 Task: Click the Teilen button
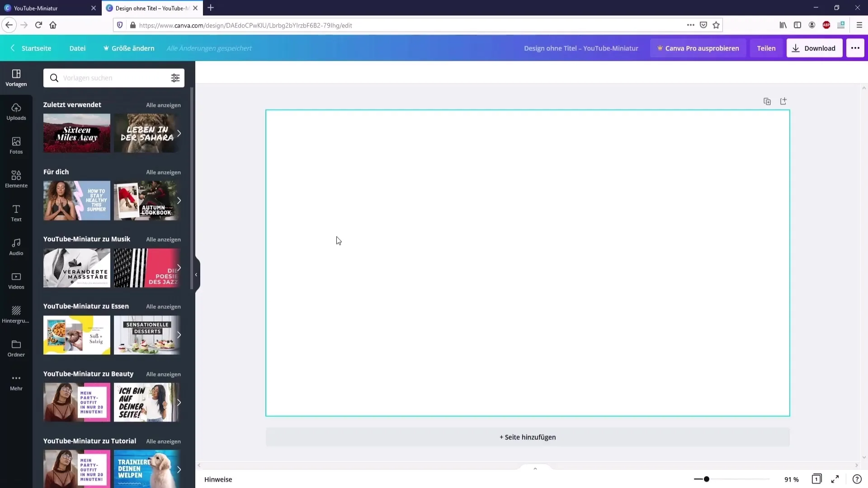766,48
